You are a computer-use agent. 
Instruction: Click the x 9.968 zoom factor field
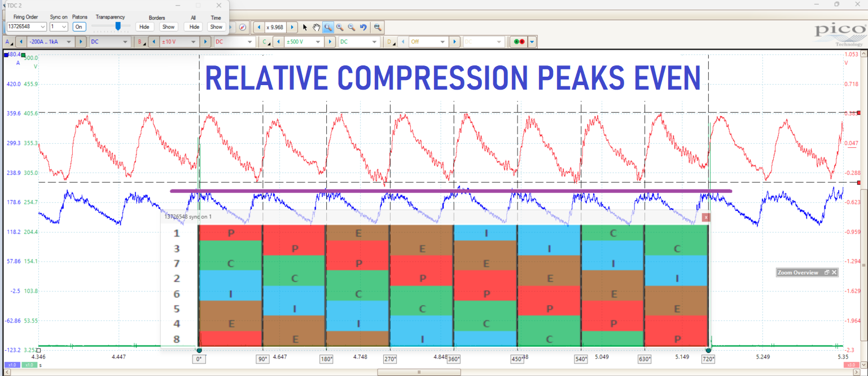[274, 26]
